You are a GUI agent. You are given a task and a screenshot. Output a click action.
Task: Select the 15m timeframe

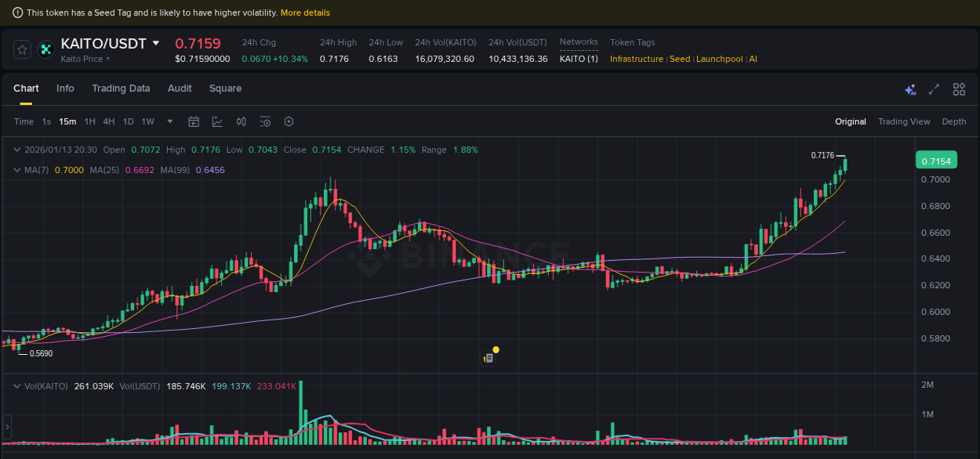(67, 121)
